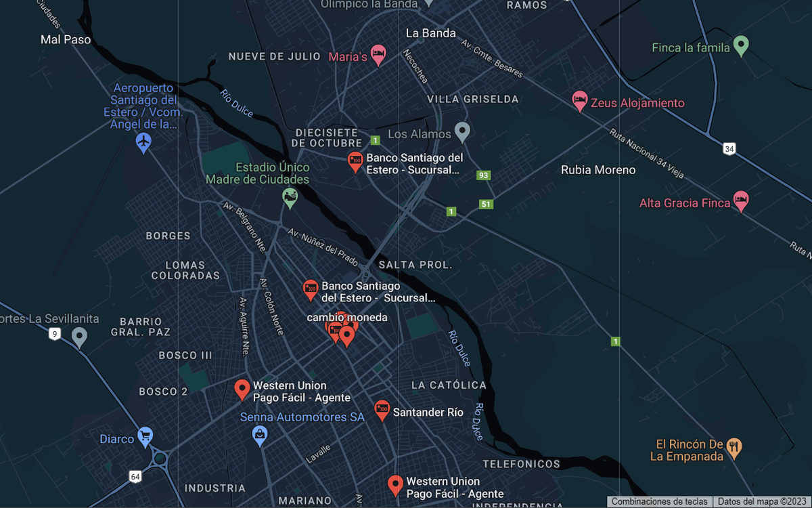Select Banco Santiago del Estero marker near Salta Prol.
The width and height of the screenshot is (812, 508).
(311, 291)
